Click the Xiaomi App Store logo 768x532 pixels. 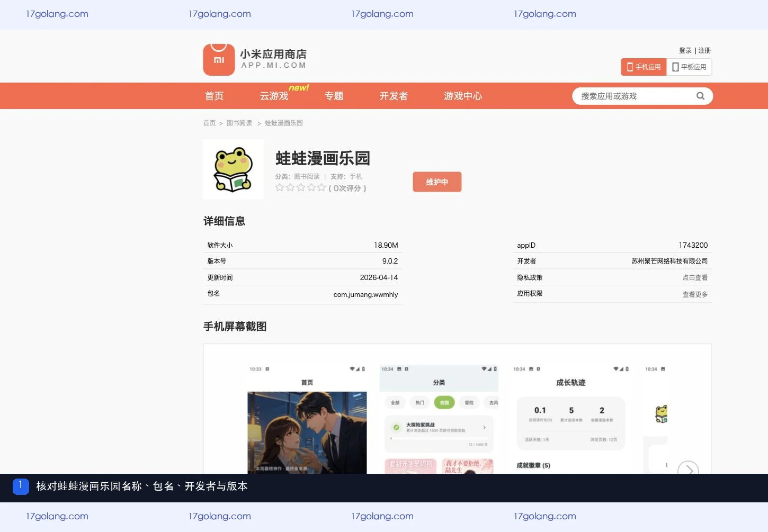point(255,59)
